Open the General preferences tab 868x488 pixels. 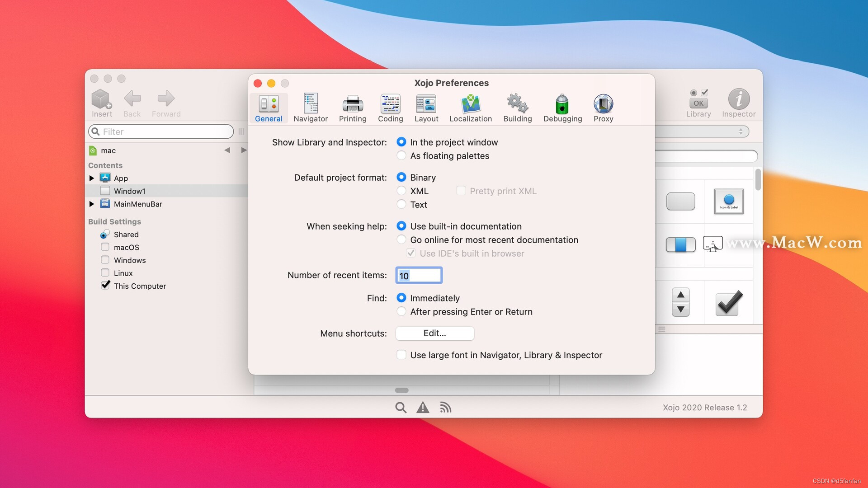coord(269,108)
